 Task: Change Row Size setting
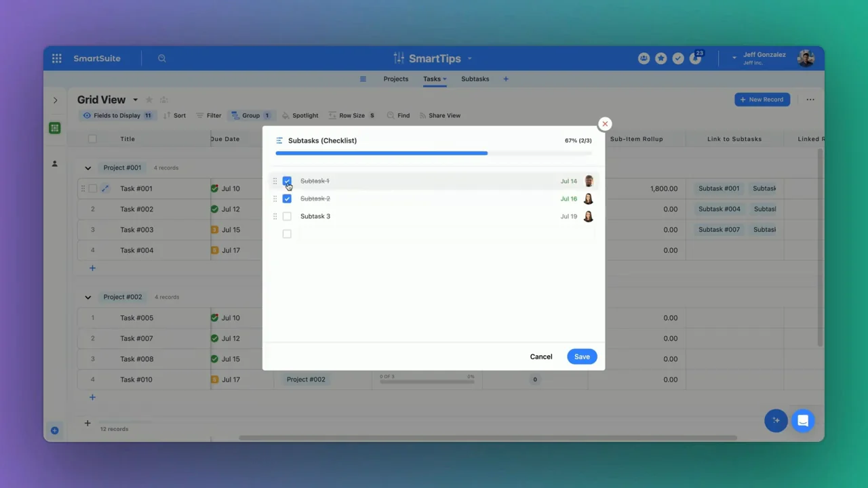pos(352,115)
